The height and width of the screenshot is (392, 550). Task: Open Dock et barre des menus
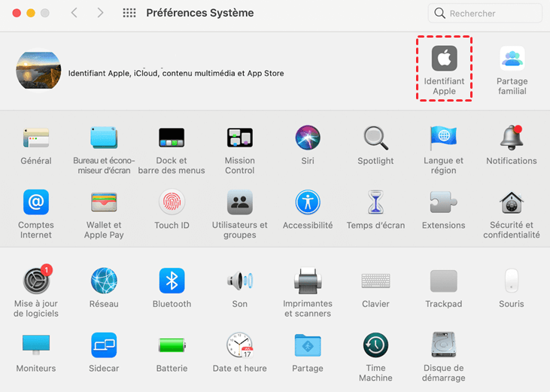[172, 138]
